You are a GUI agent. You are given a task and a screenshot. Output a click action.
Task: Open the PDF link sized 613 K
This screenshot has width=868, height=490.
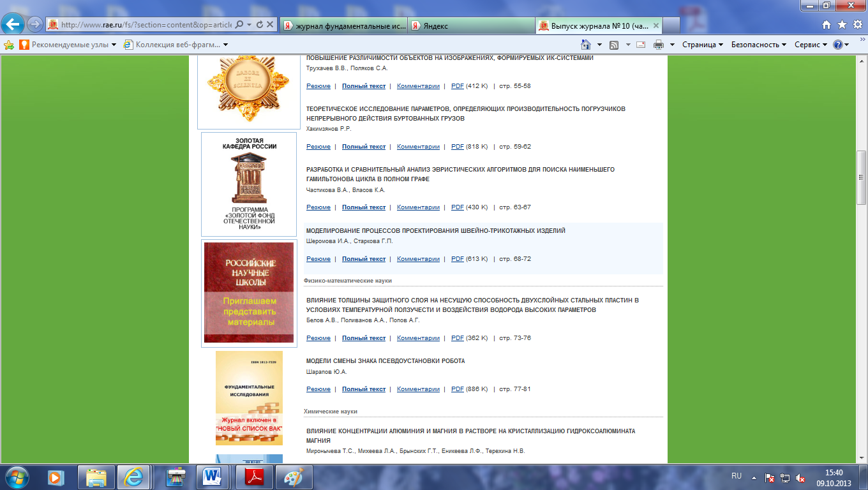457,259
